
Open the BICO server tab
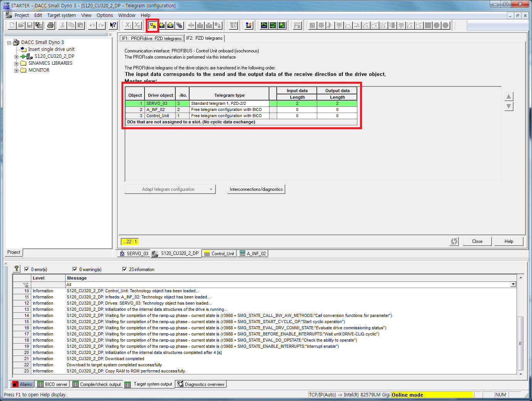[x=53, y=384]
